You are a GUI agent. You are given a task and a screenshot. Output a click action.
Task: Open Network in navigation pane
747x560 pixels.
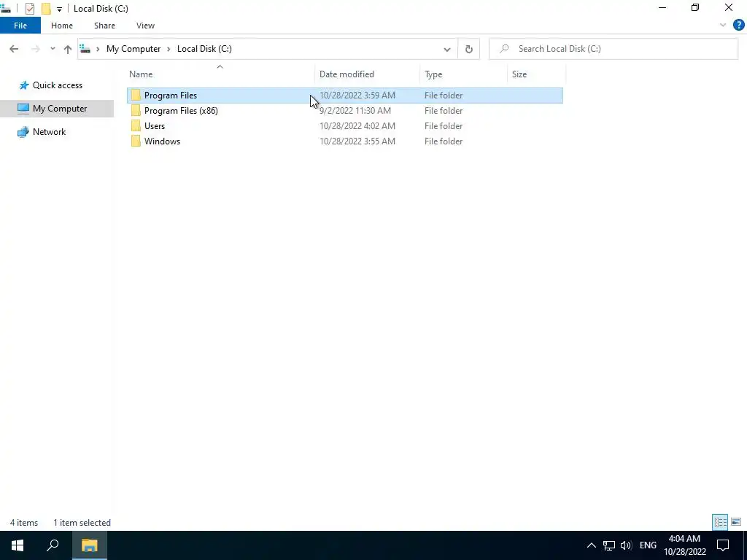pos(49,132)
